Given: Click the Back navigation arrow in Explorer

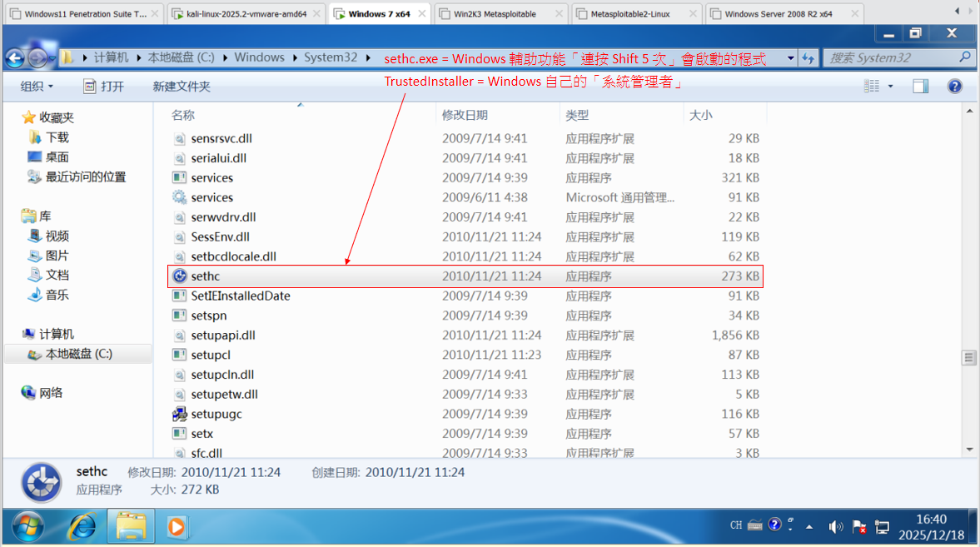Looking at the screenshot, I should pyautogui.click(x=15, y=58).
